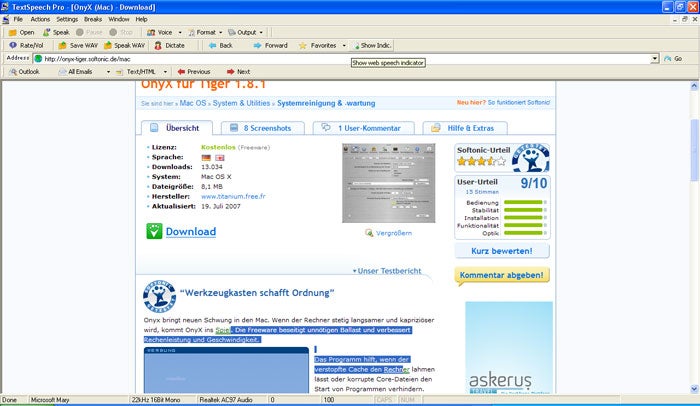
Task: Open the Favorites star button
Action: point(318,46)
